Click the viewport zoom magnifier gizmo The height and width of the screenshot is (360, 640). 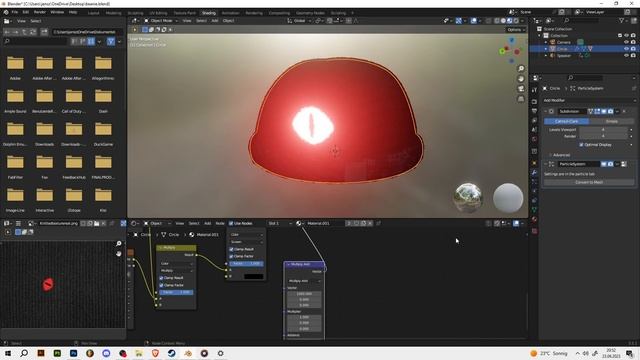pyautogui.click(x=521, y=69)
